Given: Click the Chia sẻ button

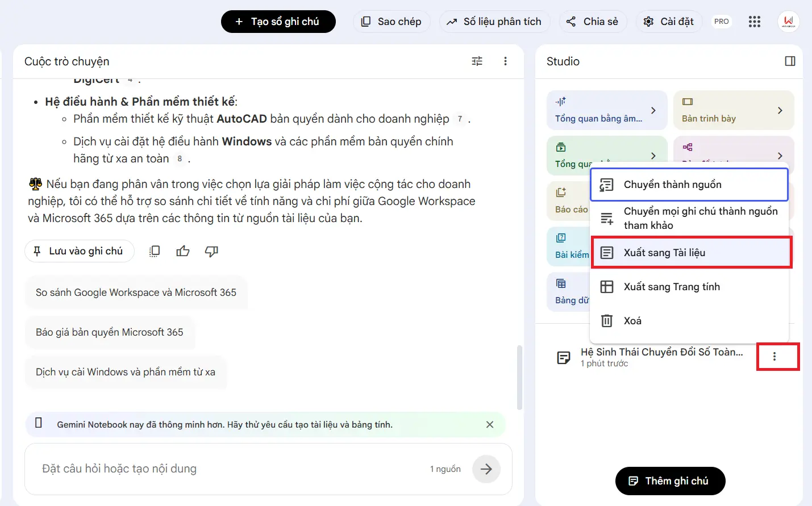Looking at the screenshot, I should pyautogui.click(x=593, y=22).
